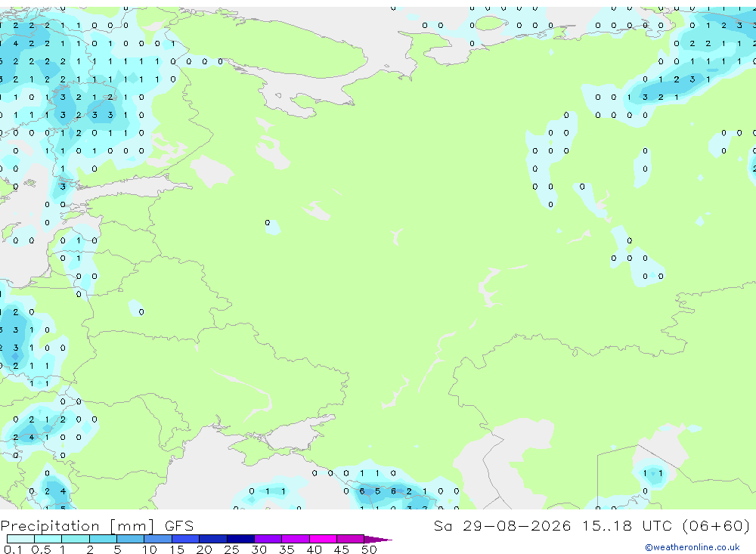Click the 1–2 mm legend color segment
The width and height of the screenshot is (756, 554).
click(75, 539)
